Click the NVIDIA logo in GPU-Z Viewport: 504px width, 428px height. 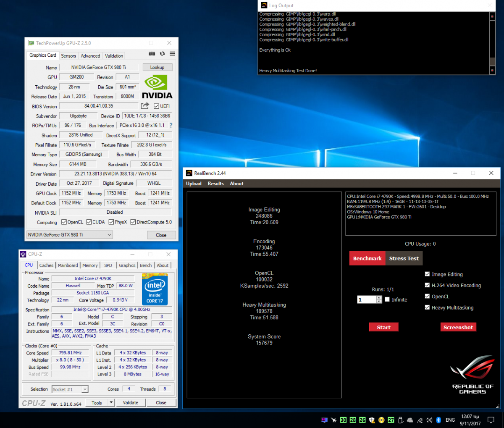157,87
